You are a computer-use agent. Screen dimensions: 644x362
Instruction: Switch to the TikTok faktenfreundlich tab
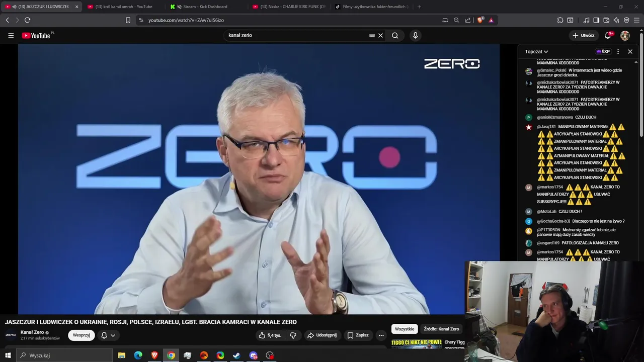coord(371,7)
